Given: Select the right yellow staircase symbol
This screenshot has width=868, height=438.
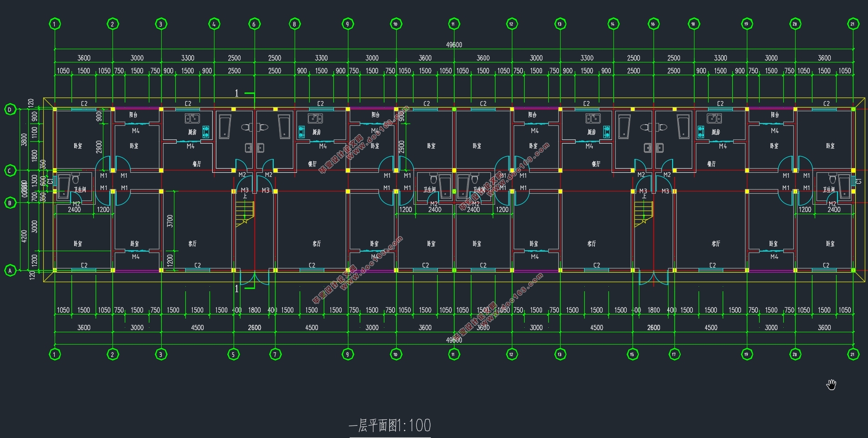Looking at the screenshot, I should coord(643,214).
